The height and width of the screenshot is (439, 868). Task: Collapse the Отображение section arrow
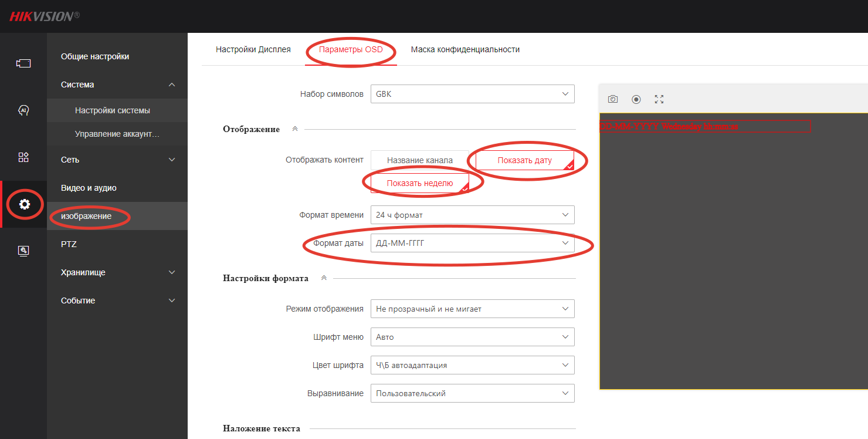click(295, 129)
